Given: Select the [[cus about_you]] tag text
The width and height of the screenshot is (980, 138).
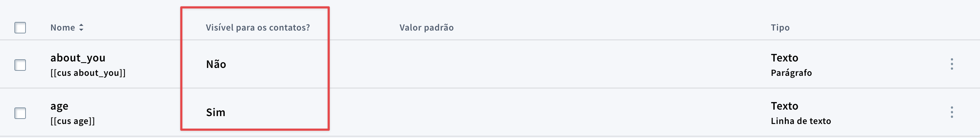Looking at the screenshot, I should (x=88, y=73).
